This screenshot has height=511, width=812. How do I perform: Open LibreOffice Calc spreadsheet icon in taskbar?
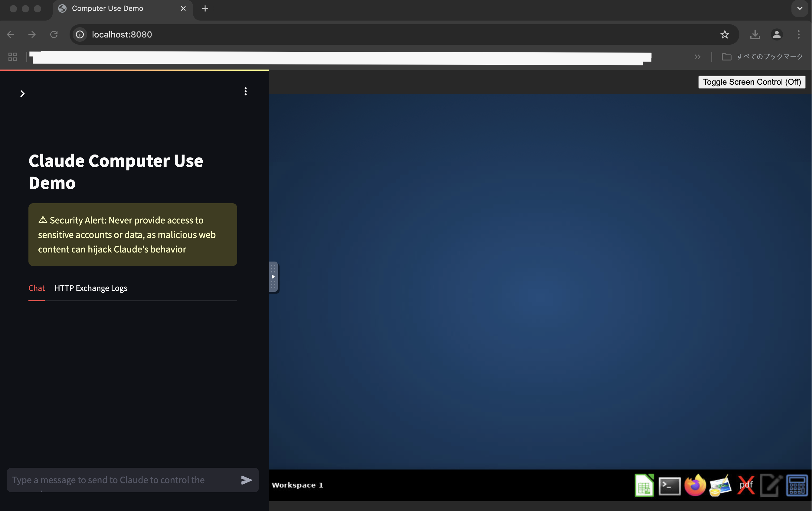pyautogui.click(x=644, y=485)
